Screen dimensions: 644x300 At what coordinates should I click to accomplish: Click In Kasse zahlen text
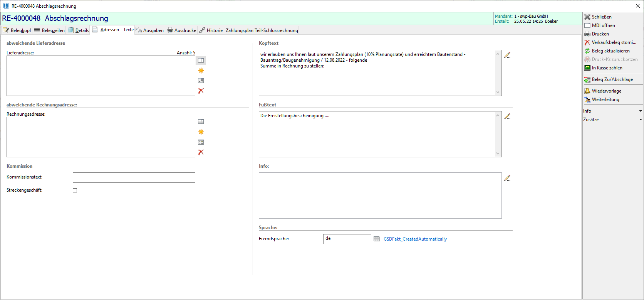point(607,68)
